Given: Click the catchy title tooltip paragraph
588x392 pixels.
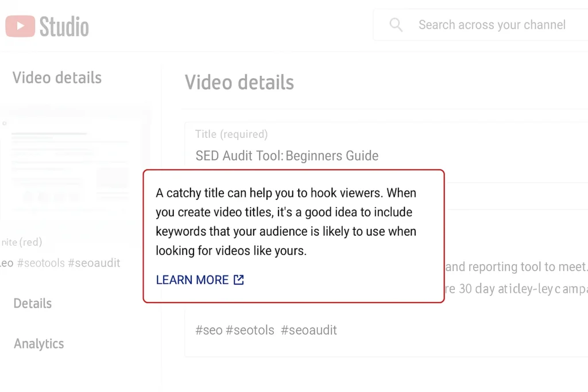Looking at the screenshot, I should coord(286,222).
